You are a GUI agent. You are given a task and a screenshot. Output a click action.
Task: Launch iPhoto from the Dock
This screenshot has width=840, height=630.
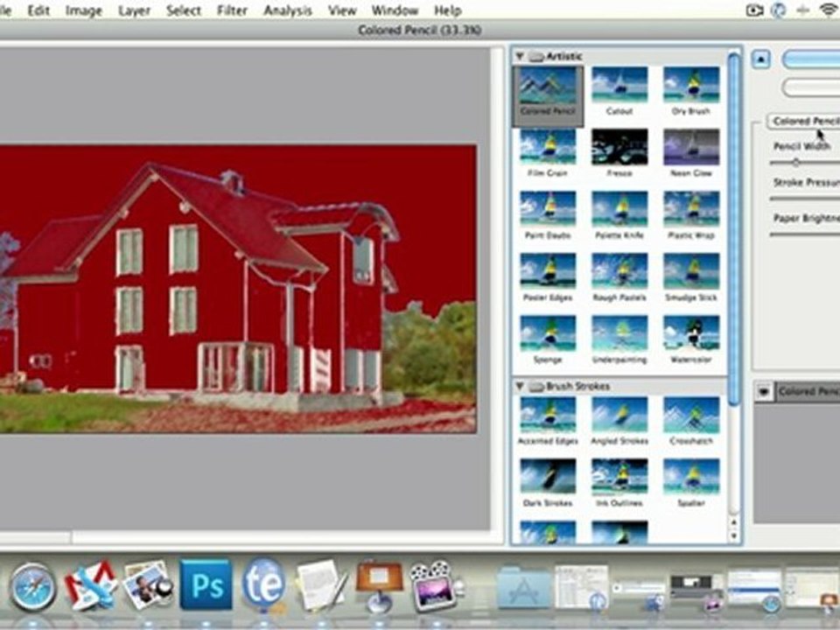click(x=148, y=585)
